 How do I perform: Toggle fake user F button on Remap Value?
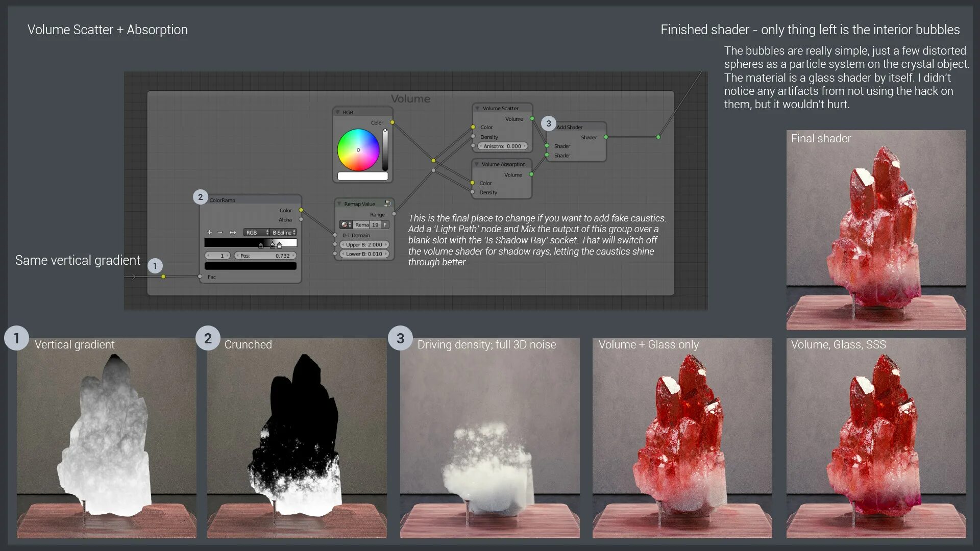[385, 224]
